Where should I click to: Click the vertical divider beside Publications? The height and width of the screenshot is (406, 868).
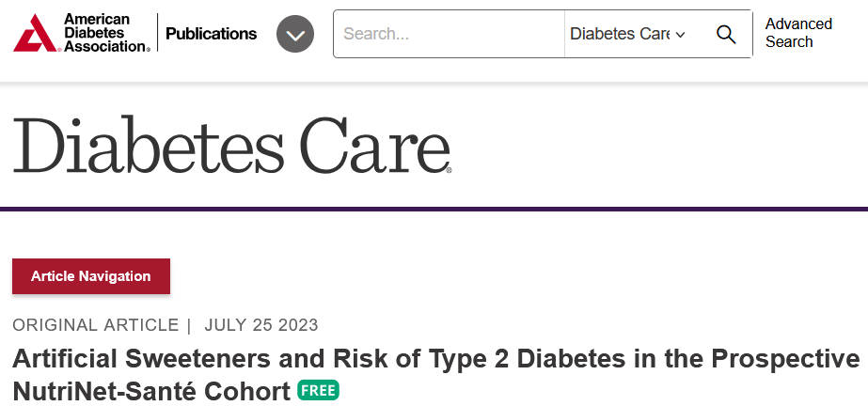[157, 33]
